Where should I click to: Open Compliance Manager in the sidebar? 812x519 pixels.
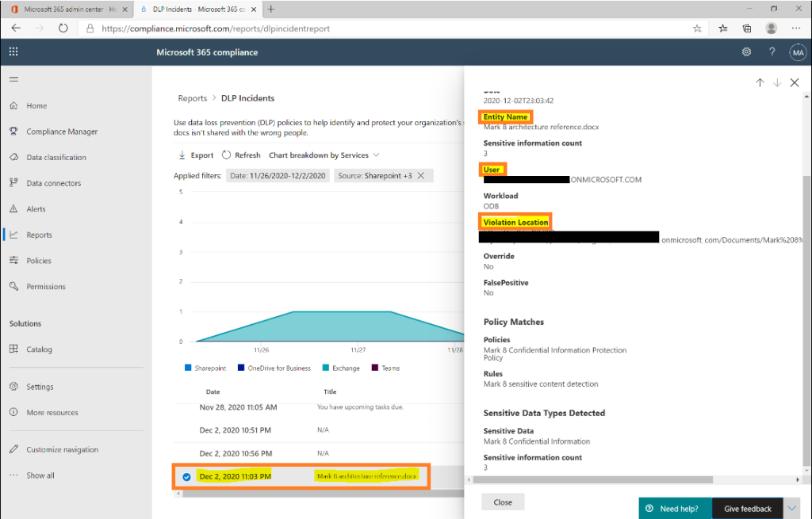[62, 132]
